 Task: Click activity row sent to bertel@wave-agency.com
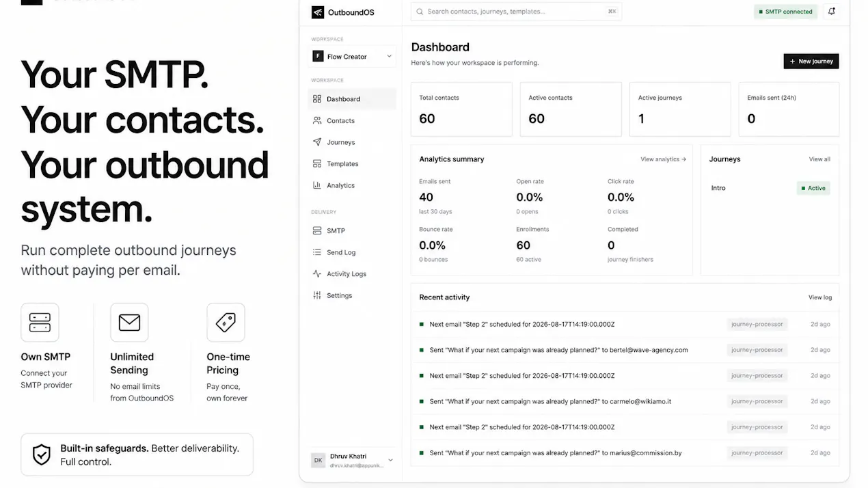[625, 350]
